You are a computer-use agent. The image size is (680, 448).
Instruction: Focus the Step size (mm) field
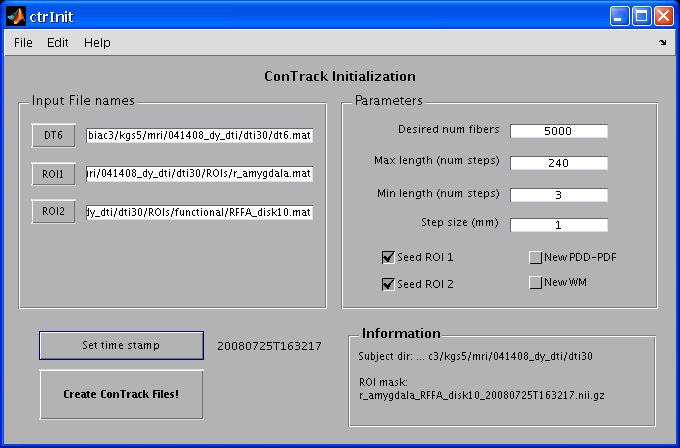pos(559,225)
